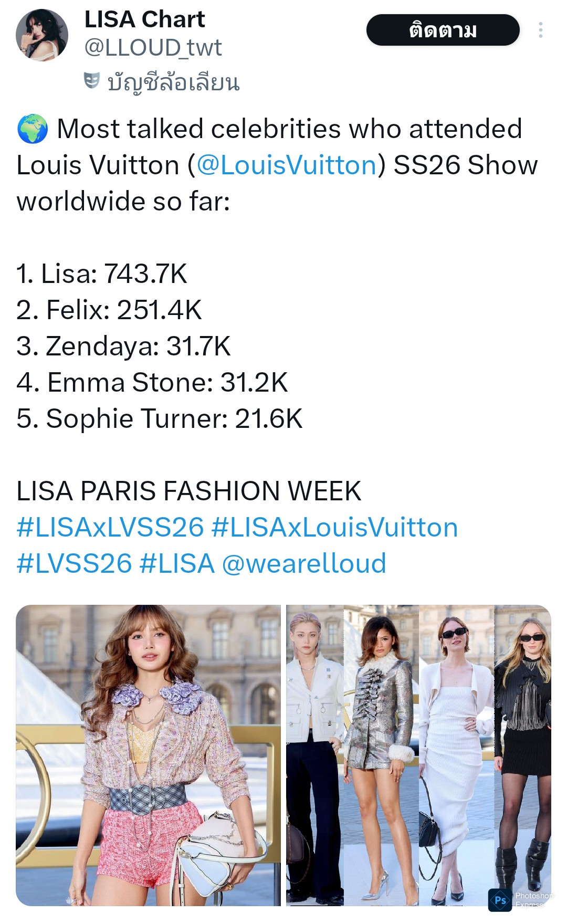Open collage photo of silver metallic jacket outfit

[381, 755]
